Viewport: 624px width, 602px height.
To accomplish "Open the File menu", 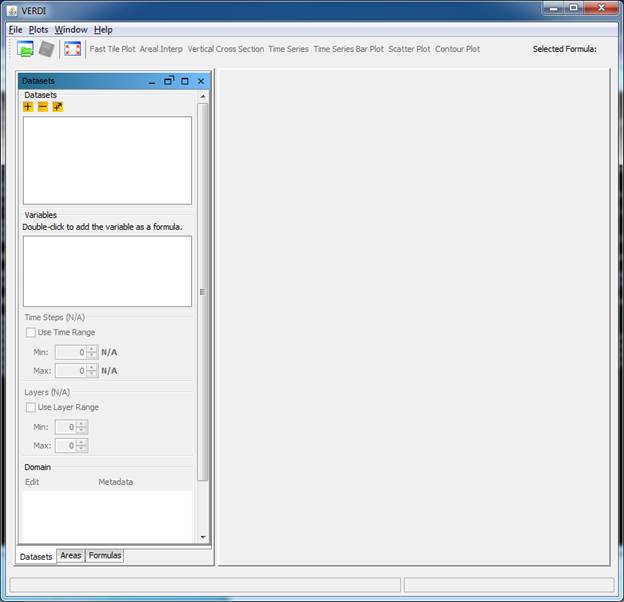I will pyautogui.click(x=16, y=30).
